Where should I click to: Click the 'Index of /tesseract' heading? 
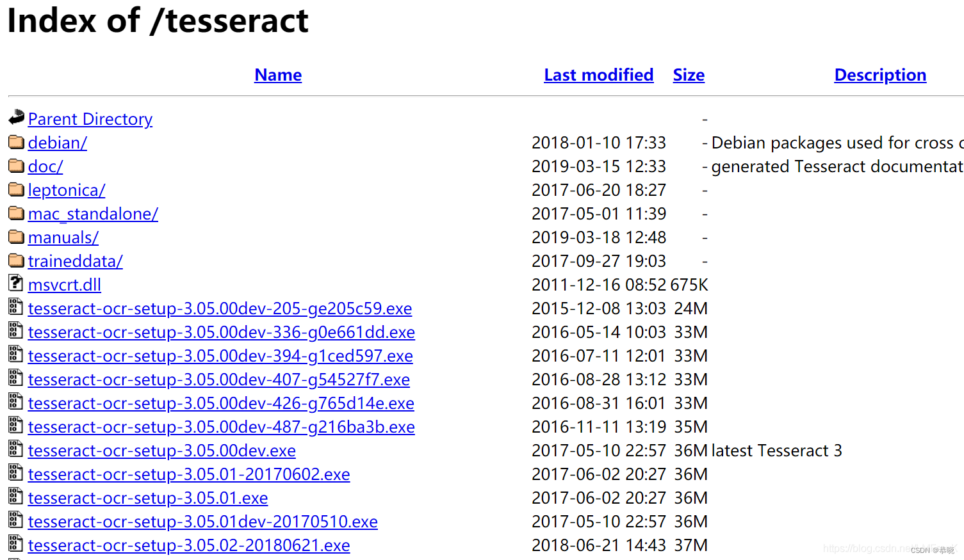(x=158, y=20)
